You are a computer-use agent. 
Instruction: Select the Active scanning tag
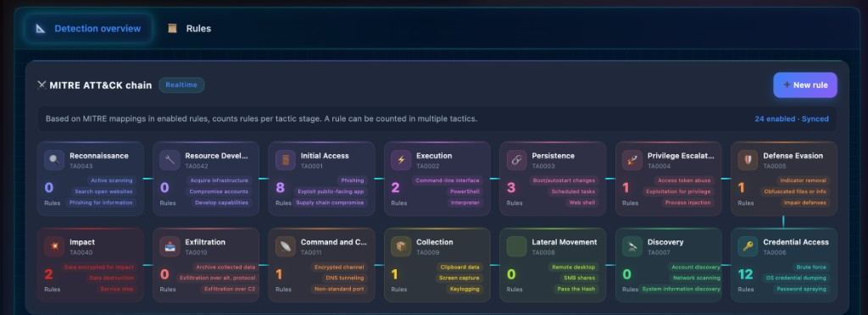[x=112, y=180]
